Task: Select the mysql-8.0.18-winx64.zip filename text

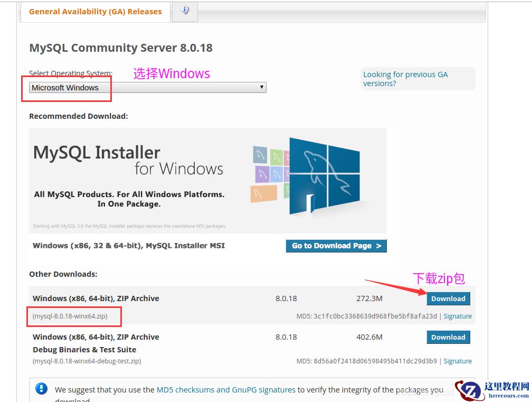Action: [x=70, y=316]
